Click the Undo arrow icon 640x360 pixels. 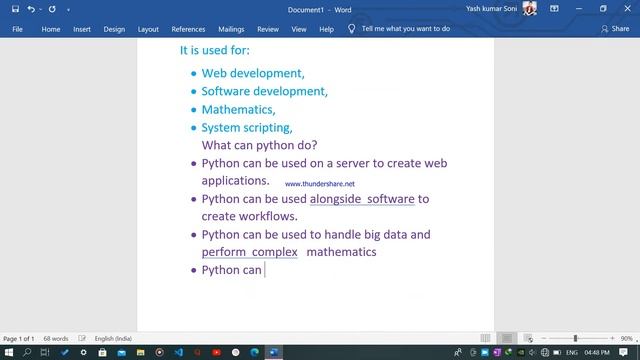point(31,9)
